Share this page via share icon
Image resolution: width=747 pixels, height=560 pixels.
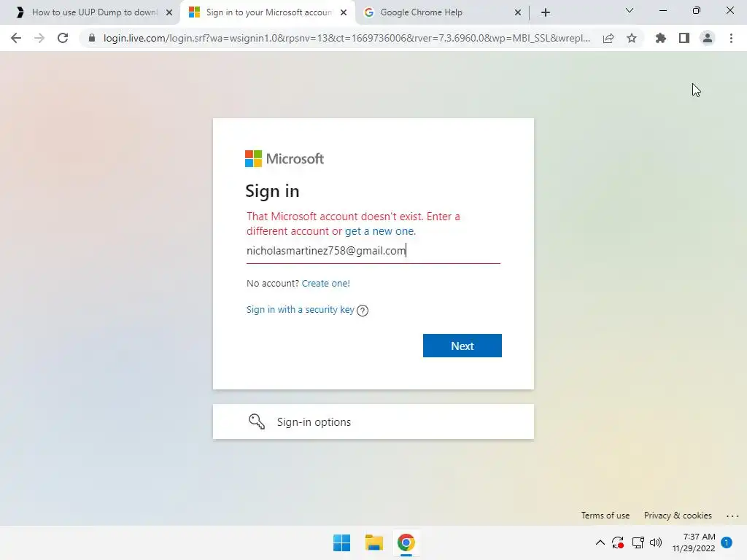(x=608, y=38)
